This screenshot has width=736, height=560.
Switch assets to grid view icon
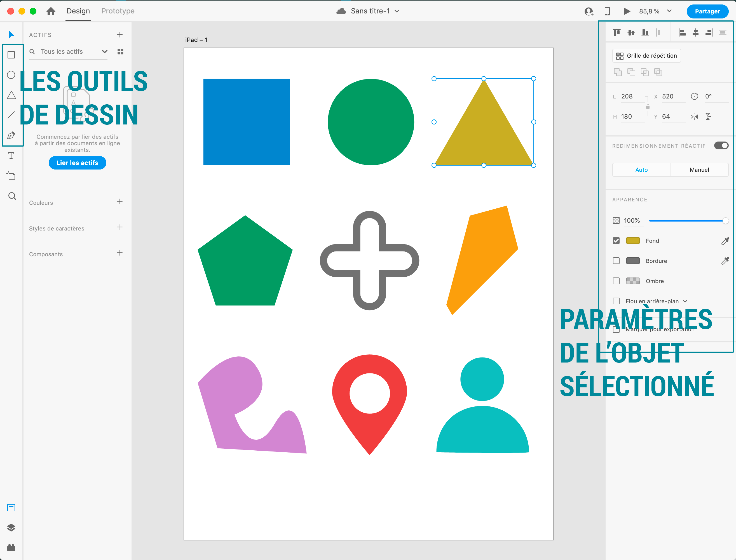(120, 51)
